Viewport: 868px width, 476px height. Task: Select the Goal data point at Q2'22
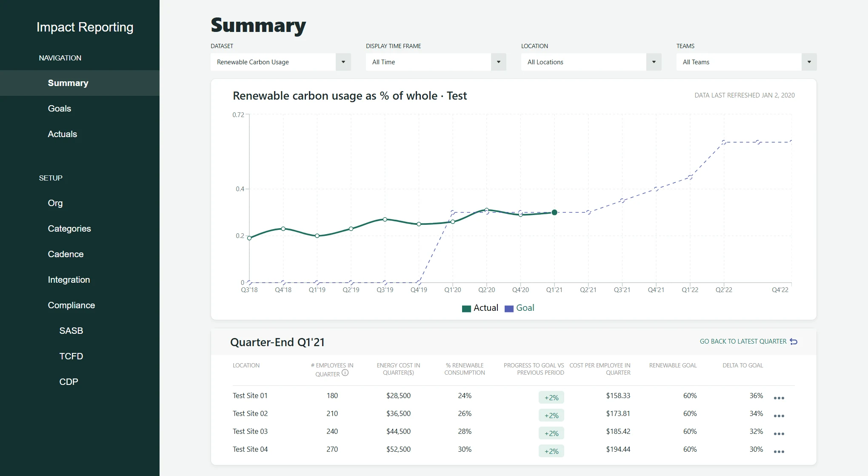[x=724, y=142]
